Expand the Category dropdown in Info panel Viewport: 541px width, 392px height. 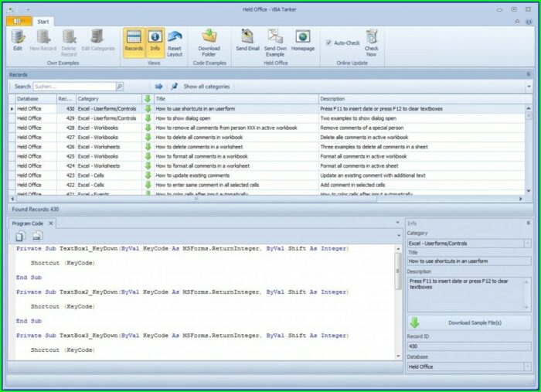(528, 244)
